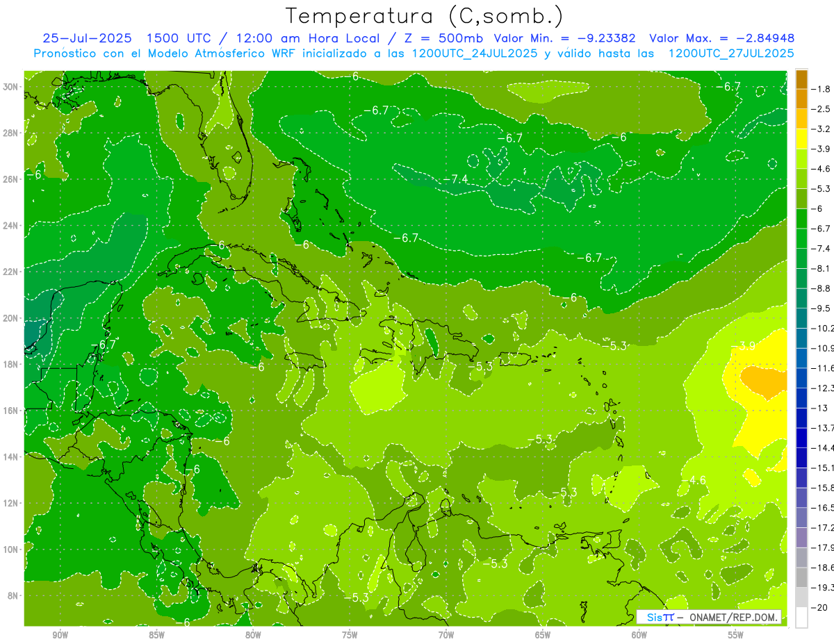This screenshot has height=644, width=834.
Task: Click the -19.3 colorbar value
Action: tap(824, 588)
